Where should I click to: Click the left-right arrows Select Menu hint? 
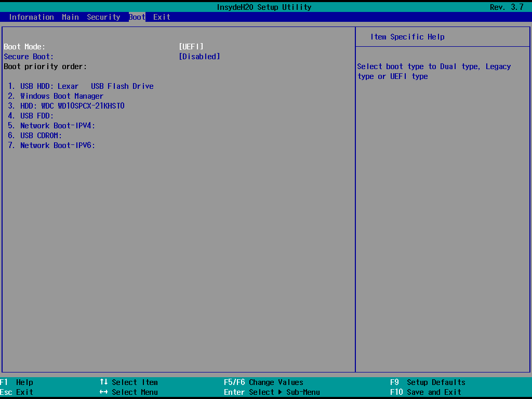pyautogui.click(x=129, y=392)
